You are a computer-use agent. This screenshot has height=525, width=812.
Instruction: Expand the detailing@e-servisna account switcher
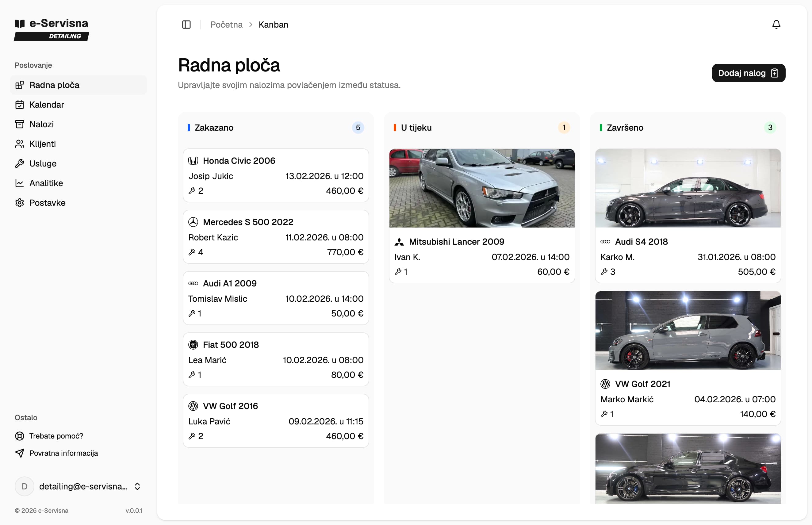137,486
